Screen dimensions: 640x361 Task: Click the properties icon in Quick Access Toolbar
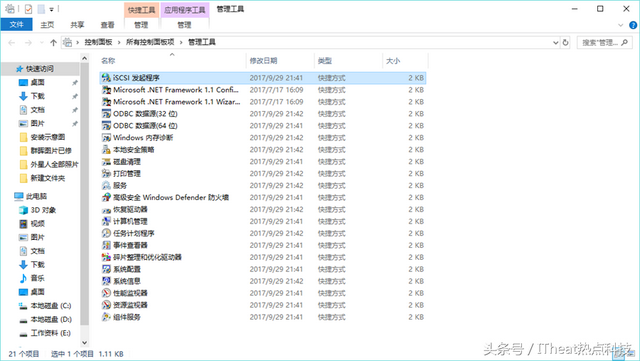tap(28, 9)
